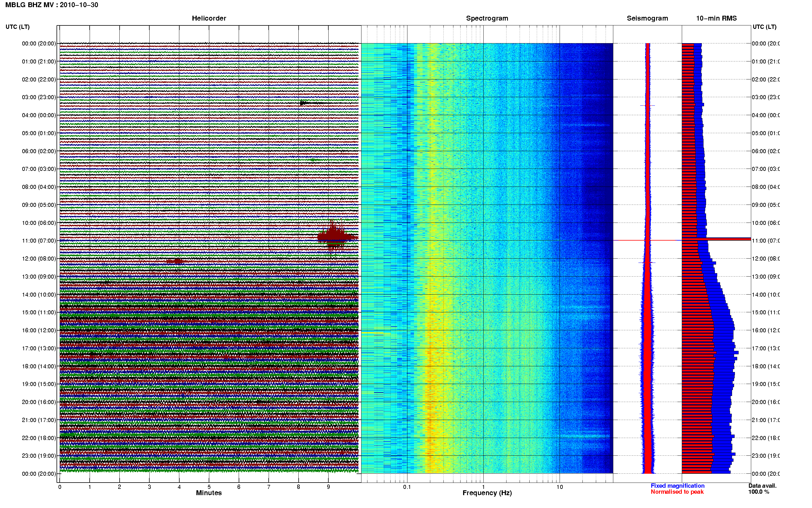
Task: Click the left '07:00 (03:00)' time label
Action: [x=39, y=169]
